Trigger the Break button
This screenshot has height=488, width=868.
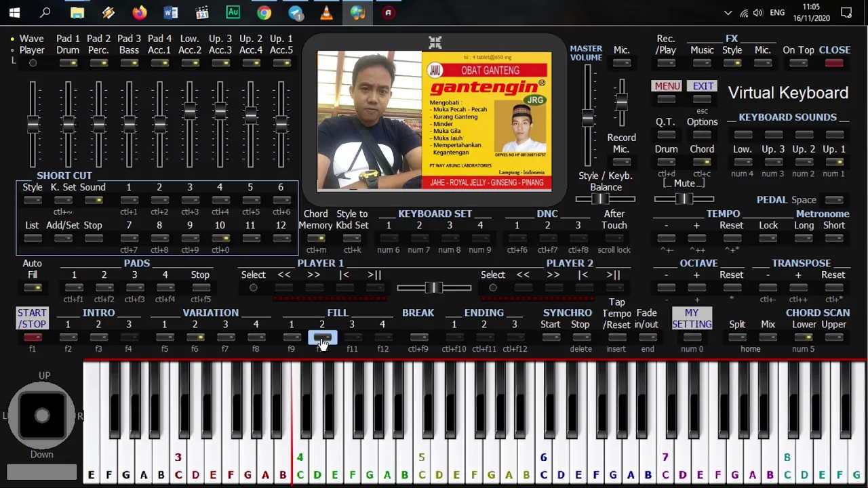[x=418, y=338]
